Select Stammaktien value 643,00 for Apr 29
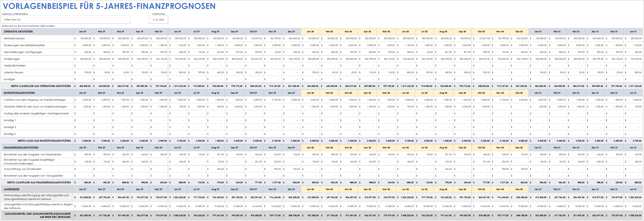 click(x=139, y=154)
